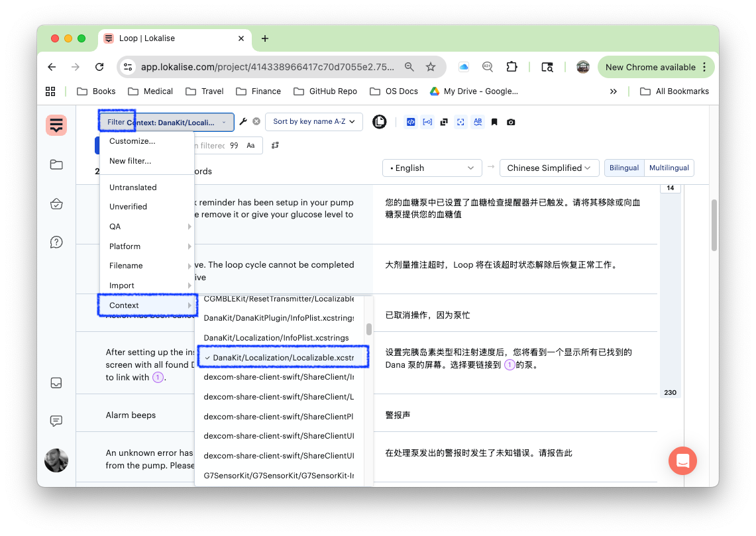
Task: Choose DanaKit/Localization/InfoPlist.xcstrings context option
Action: pos(276,338)
